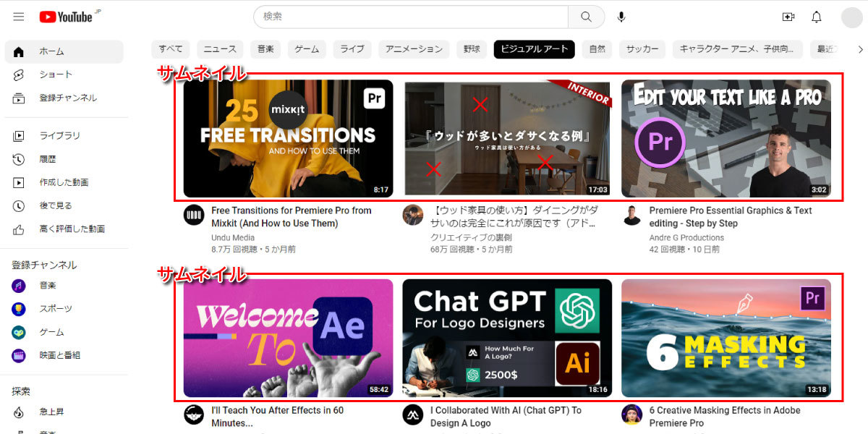
Task: Click the YouTube logo
Action: point(66,17)
